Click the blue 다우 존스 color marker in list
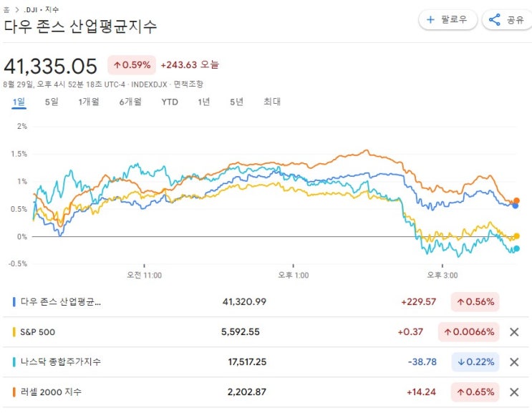Screen dimensions: 532x413 (x=14, y=302)
